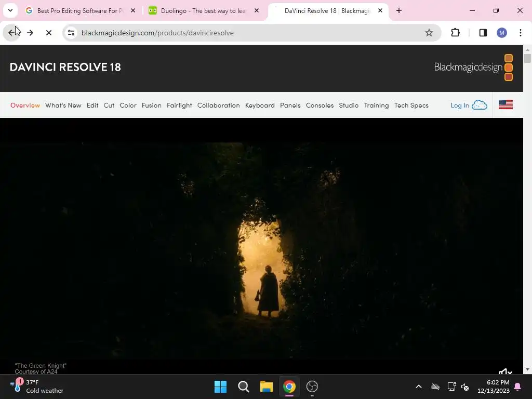Expand the tab search dropdown
The image size is (532, 399).
(x=10, y=10)
